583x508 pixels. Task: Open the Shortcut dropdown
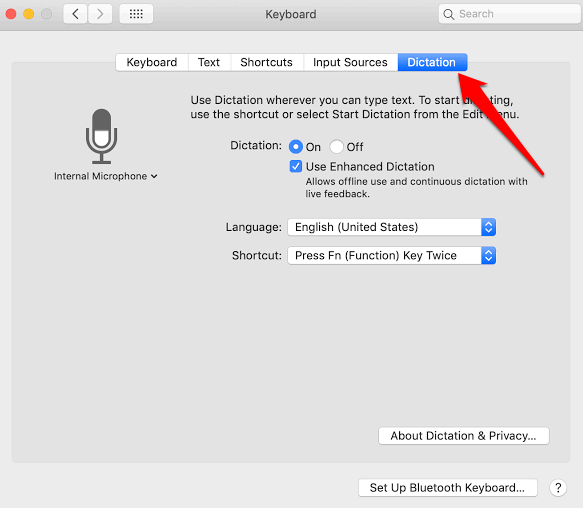click(x=392, y=255)
